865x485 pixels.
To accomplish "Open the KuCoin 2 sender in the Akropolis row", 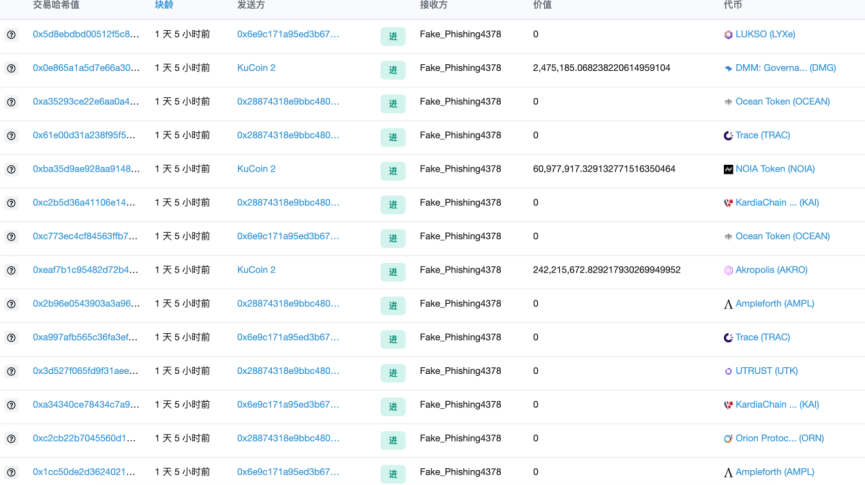I will click(x=256, y=270).
